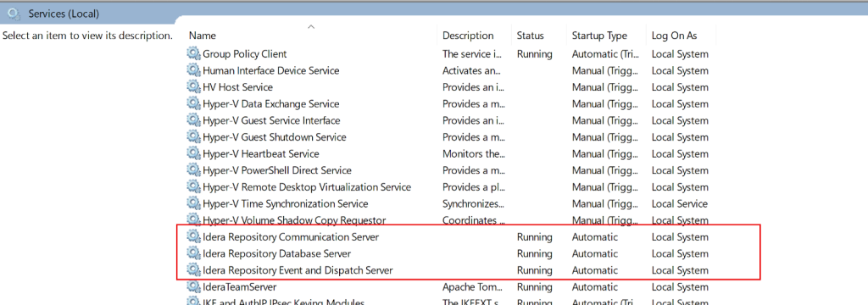Image resolution: width=868 pixels, height=305 pixels.
Task: Select the Group Policy Client service name
Action: [x=245, y=54]
